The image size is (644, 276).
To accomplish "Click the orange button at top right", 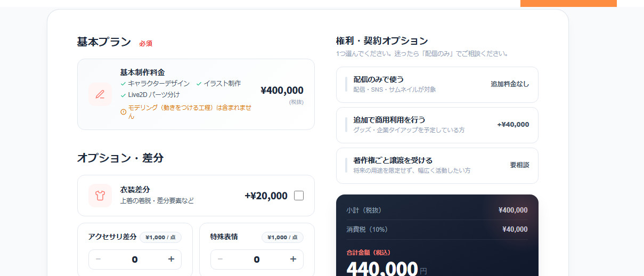I will [568, 3].
